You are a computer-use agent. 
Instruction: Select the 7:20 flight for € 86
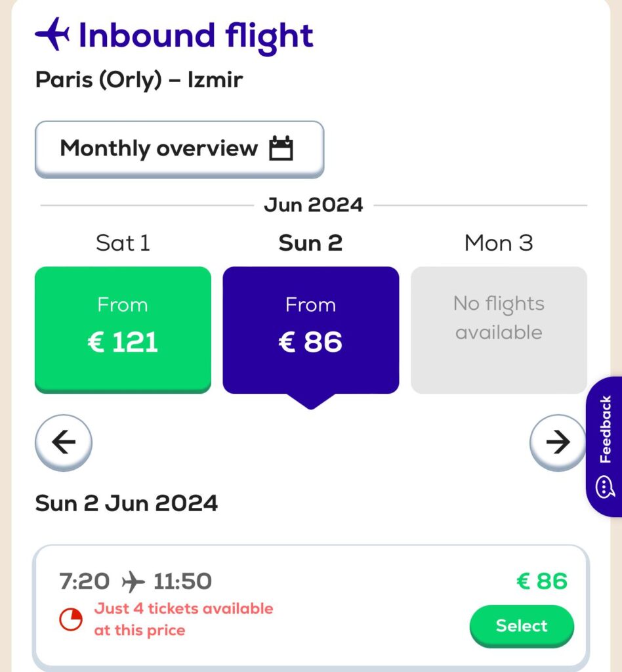coord(522,625)
